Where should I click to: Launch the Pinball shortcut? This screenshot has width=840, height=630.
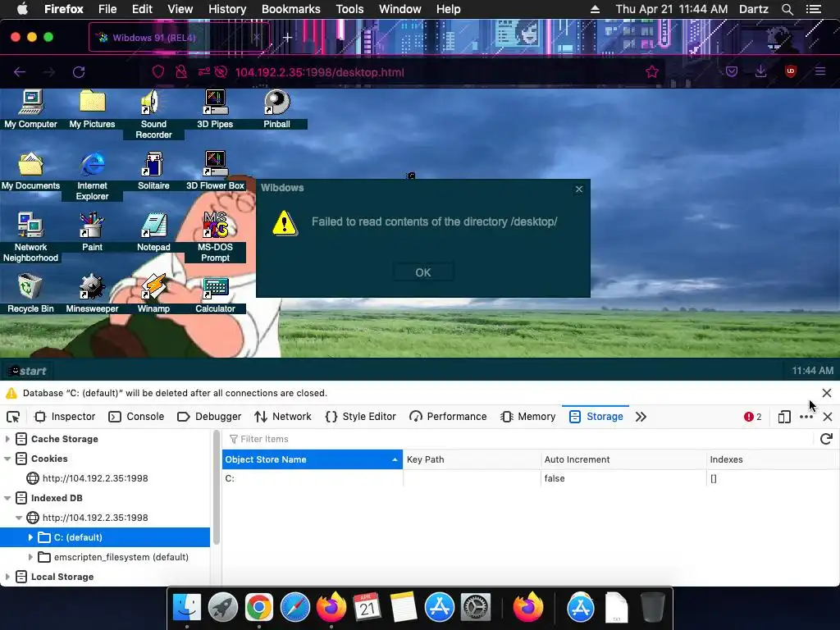point(276,109)
